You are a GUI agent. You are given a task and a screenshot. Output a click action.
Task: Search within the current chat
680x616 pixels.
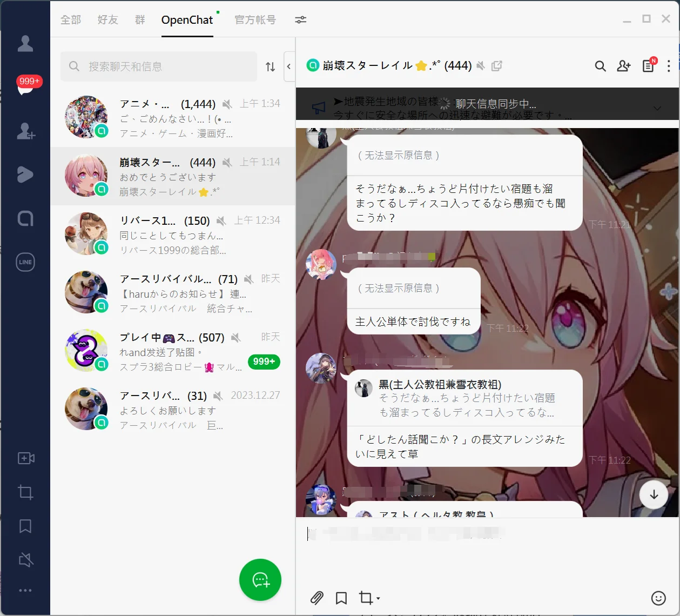coord(600,66)
